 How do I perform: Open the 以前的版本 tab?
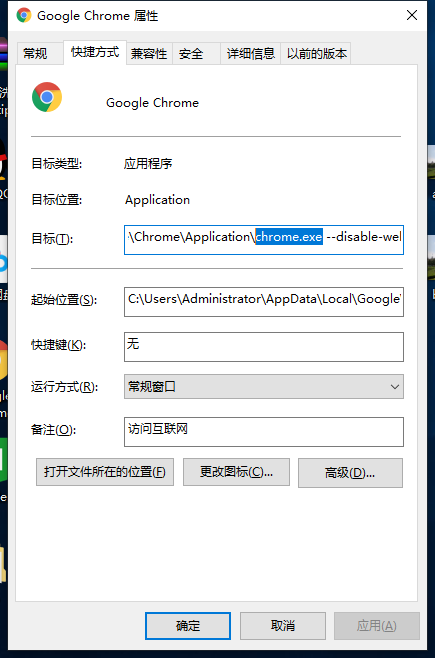317,54
